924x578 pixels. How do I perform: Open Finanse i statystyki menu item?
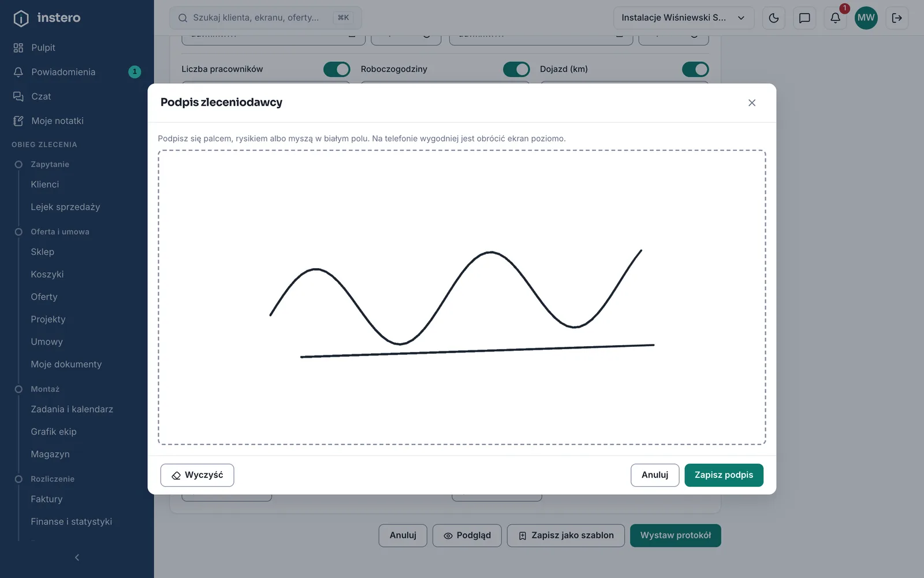[71, 521]
